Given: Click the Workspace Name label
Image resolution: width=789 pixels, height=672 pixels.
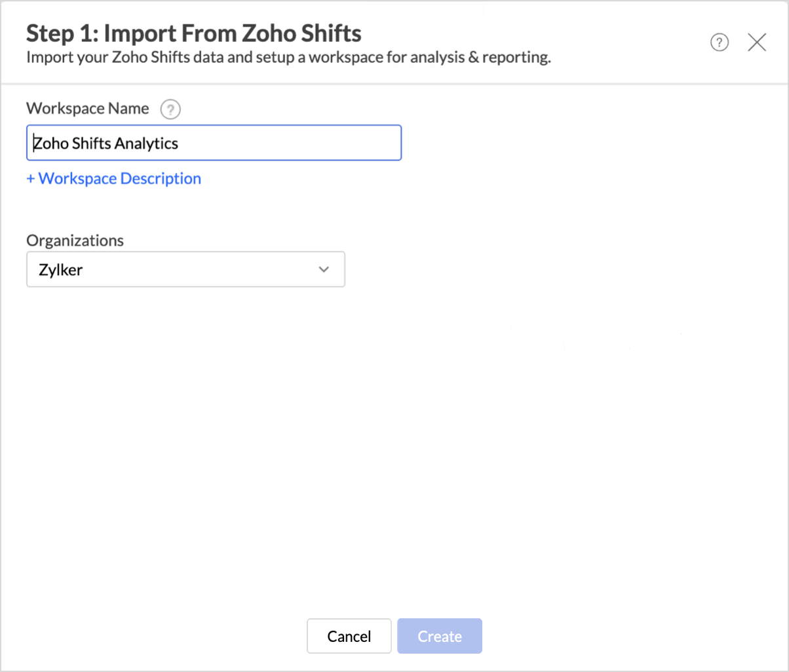Looking at the screenshot, I should (87, 108).
